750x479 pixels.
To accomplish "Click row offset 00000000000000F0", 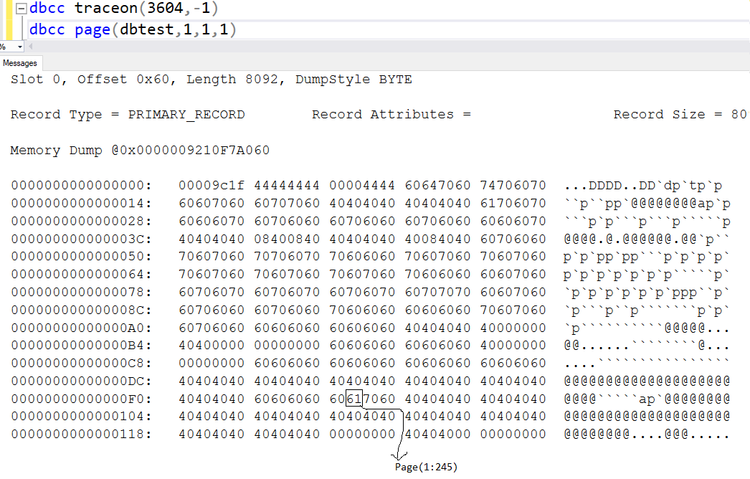I will click(x=81, y=399).
